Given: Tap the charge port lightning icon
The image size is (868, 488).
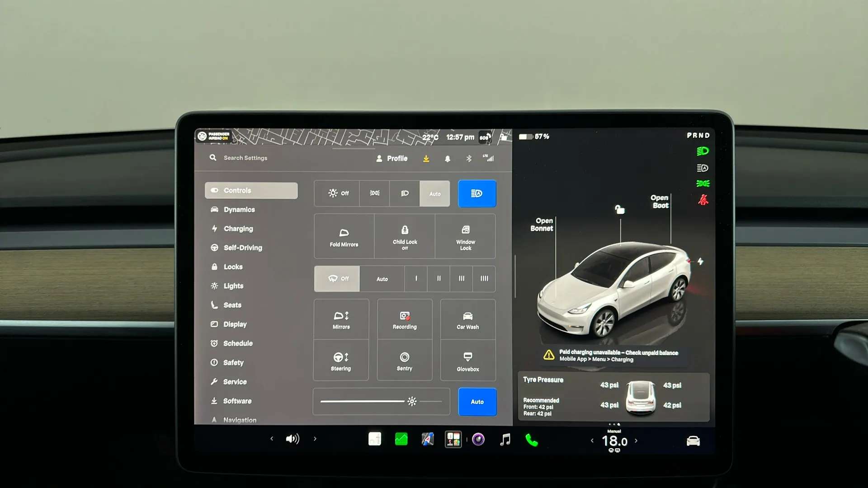Looking at the screenshot, I should 700,261.
